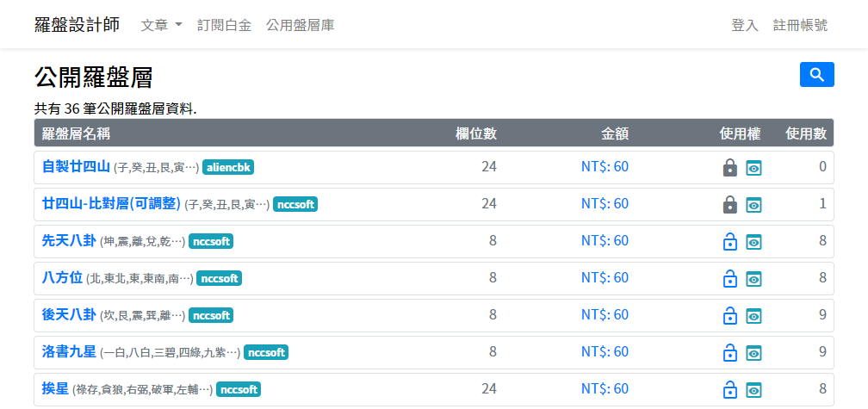Viewport: 868px width, 409px height.
Task: Click the unlocked padlock icon for 洛書九星
Action: pos(729,353)
